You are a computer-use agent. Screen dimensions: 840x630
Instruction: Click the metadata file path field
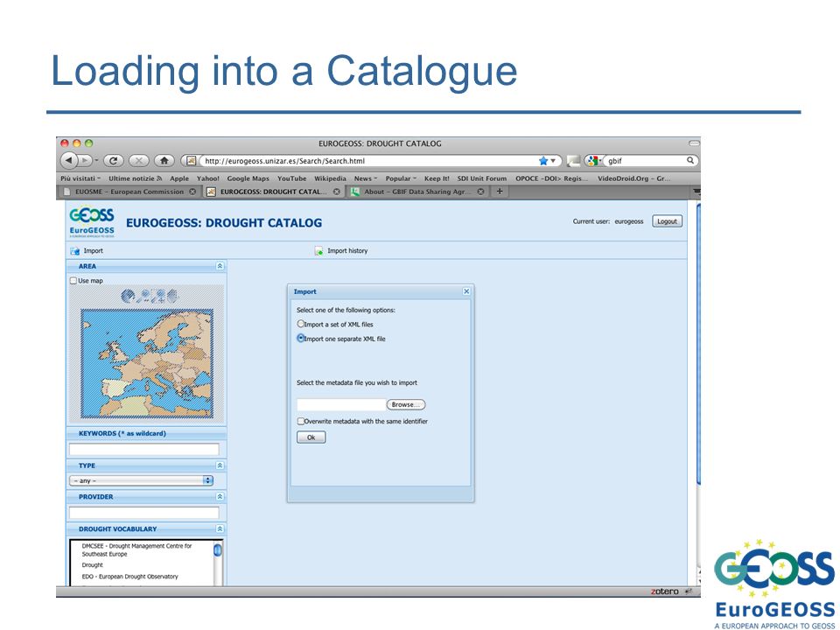click(341, 404)
